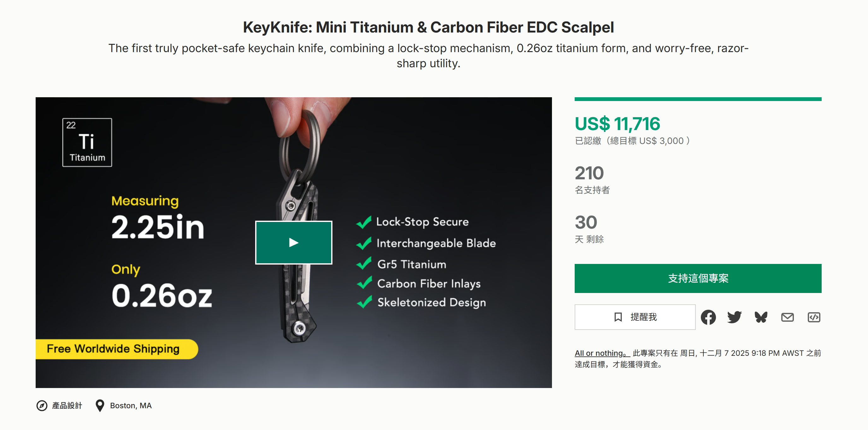868x430 pixels.
Task: Open the 'All or nothing' link
Action: 601,353
